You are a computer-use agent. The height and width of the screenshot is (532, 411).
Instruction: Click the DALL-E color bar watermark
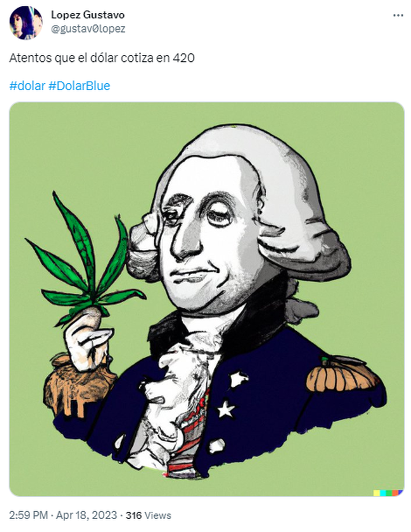(x=388, y=492)
